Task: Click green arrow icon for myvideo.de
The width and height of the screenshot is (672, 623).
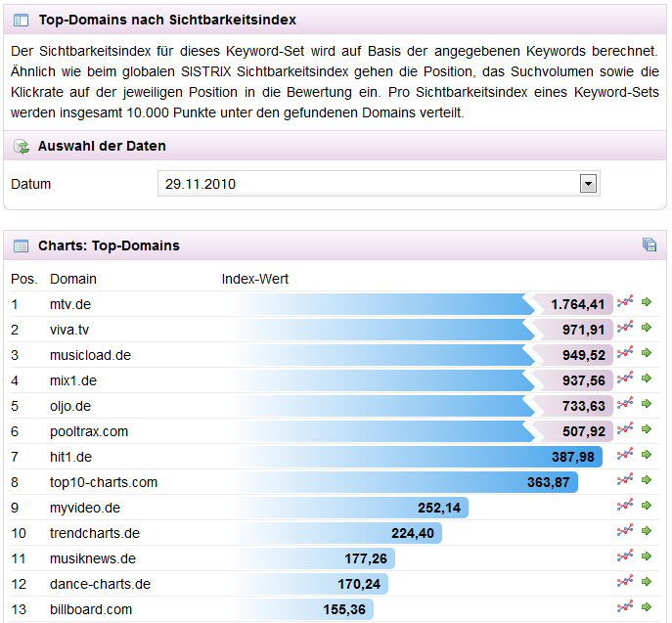Action: (x=647, y=506)
